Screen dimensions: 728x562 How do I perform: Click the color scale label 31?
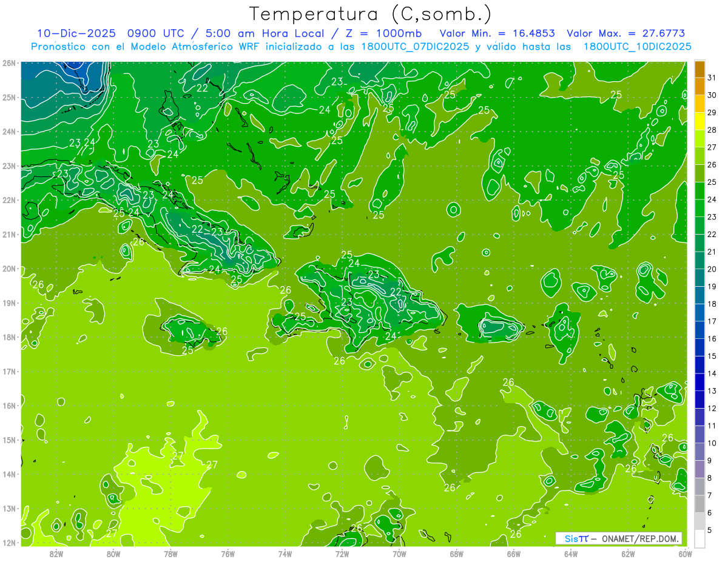712,78
